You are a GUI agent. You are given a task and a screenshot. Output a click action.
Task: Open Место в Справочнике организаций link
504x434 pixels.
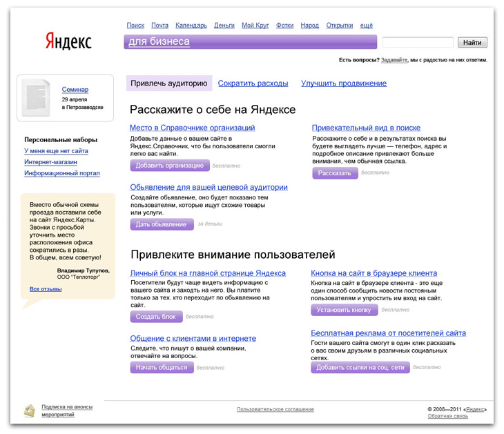(192, 128)
